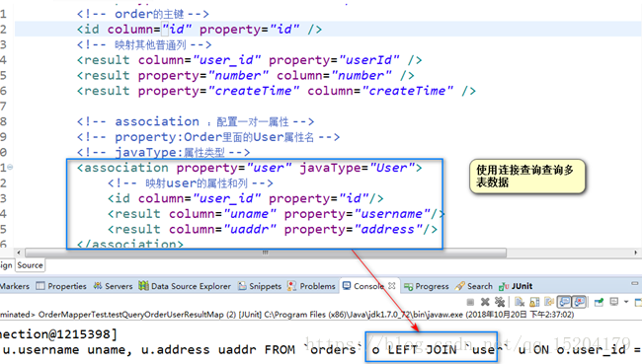The image size is (642, 364).
Task: Select the Console tab
Action: click(x=368, y=286)
